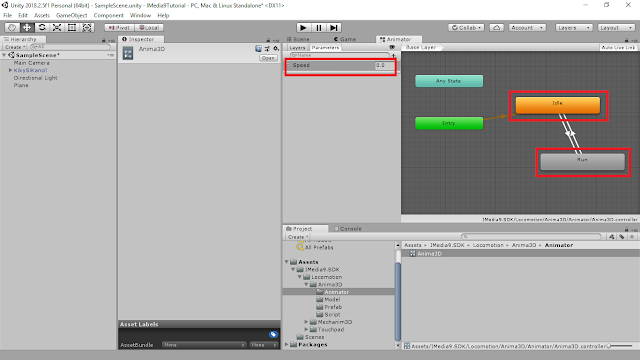Edit the Speed parameter value field

point(384,65)
